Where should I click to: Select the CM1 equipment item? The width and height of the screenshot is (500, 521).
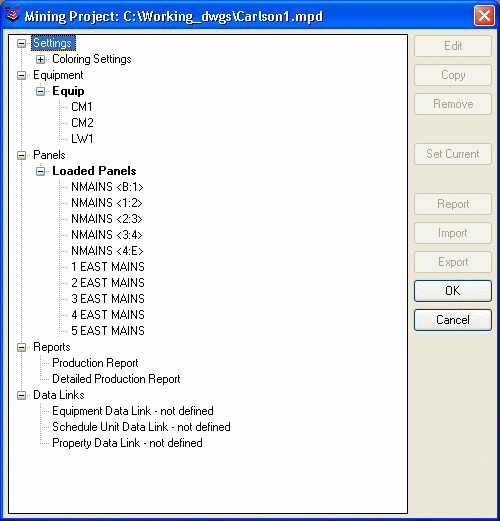pos(82,107)
